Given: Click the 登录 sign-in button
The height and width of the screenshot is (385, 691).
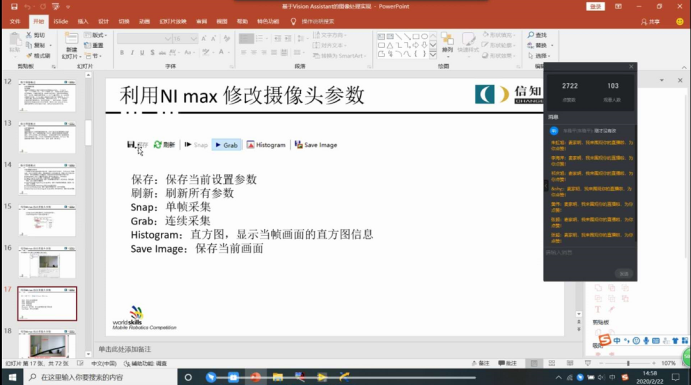Looking at the screenshot, I should (595, 7).
